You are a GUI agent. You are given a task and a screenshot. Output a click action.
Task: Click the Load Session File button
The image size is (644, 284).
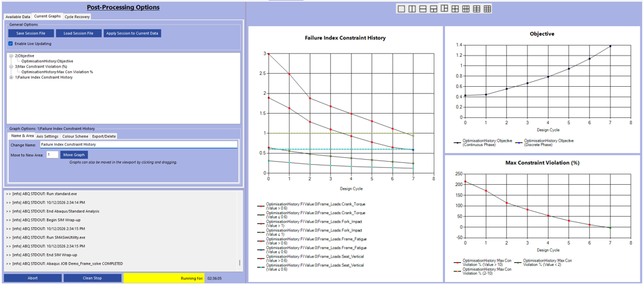point(79,33)
